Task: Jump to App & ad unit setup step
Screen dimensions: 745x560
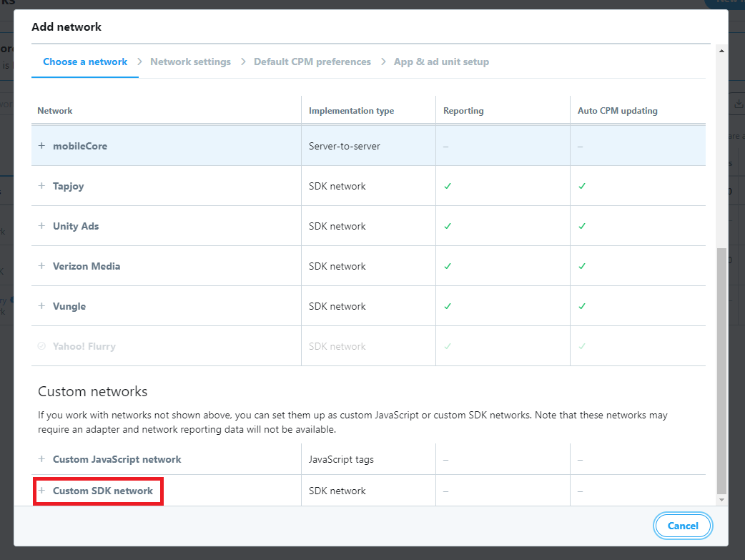Action: pyautogui.click(x=441, y=62)
